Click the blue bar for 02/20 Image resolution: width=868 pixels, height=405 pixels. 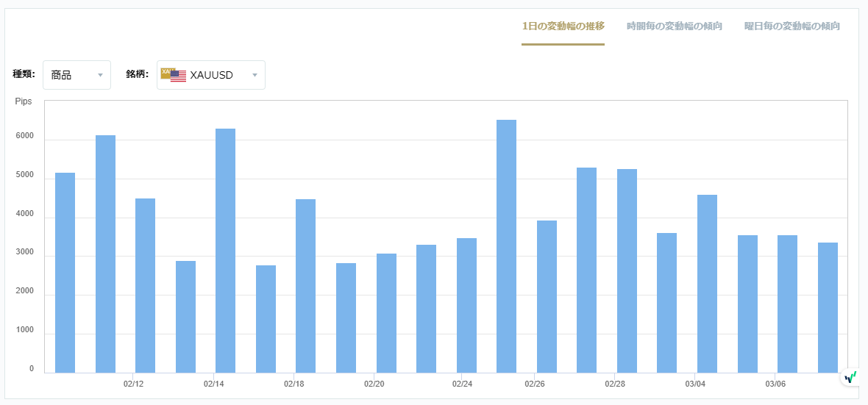386,313
